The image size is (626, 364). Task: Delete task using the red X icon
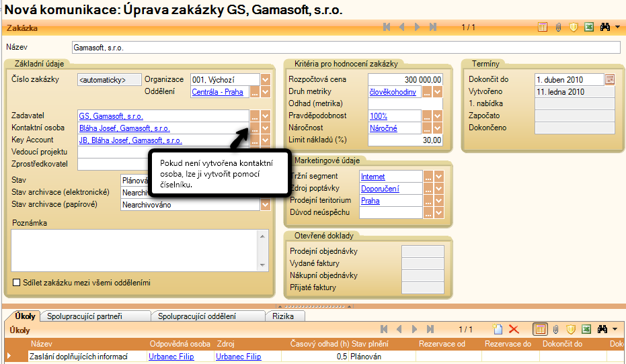click(514, 329)
